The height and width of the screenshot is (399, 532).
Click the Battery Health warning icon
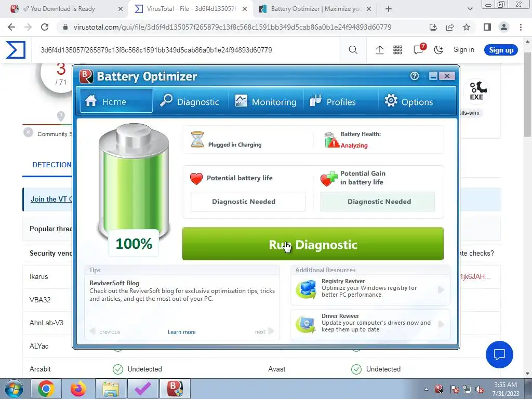(331, 140)
